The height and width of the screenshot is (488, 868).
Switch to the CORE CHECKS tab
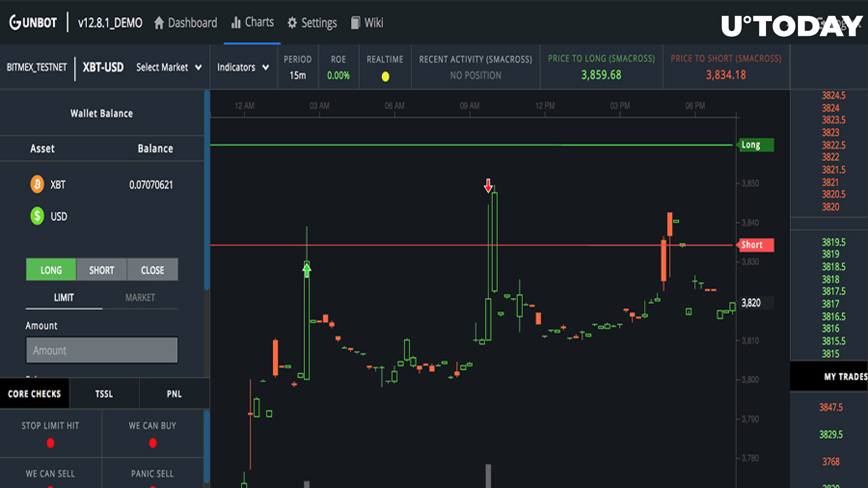coord(35,394)
